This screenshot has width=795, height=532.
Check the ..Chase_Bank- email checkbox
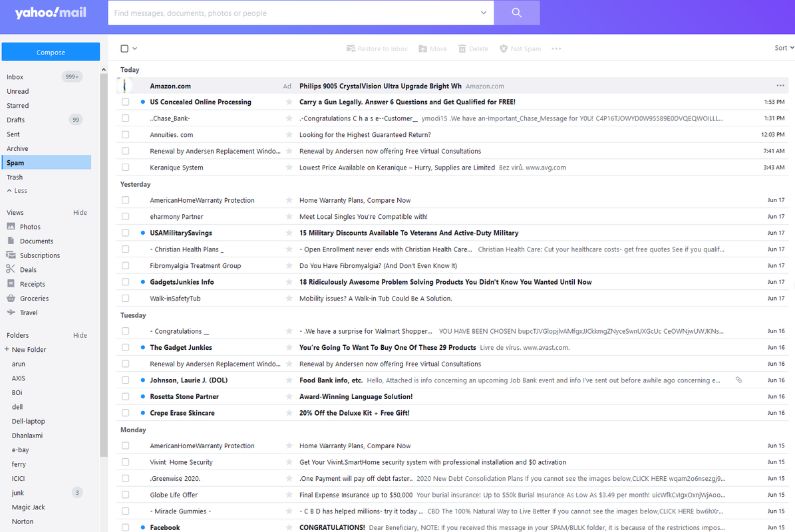[125, 118]
